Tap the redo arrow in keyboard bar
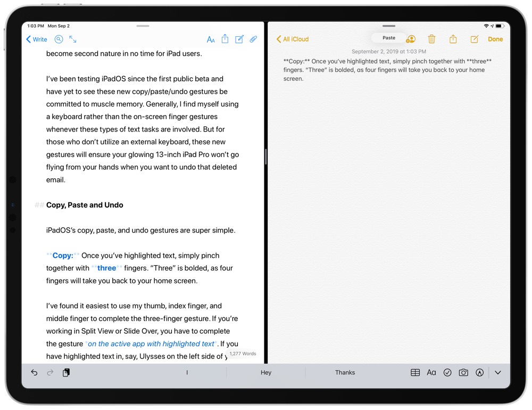The width and height of the screenshot is (532, 410). click(50, 373)
